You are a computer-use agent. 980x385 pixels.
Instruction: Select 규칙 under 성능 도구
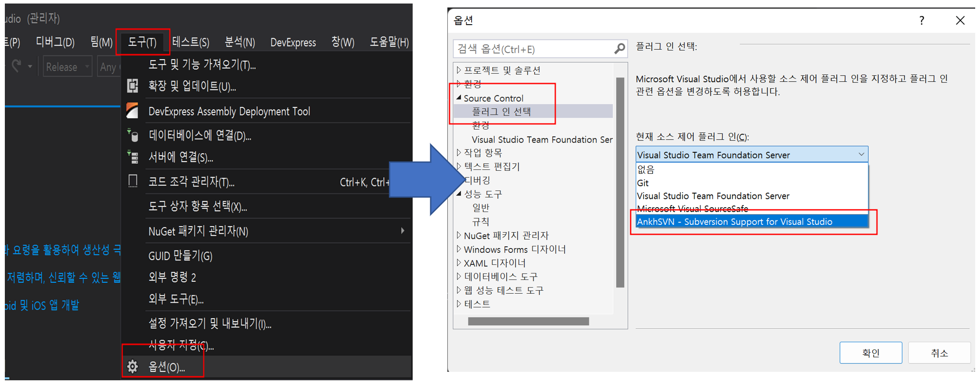(481, 221)
